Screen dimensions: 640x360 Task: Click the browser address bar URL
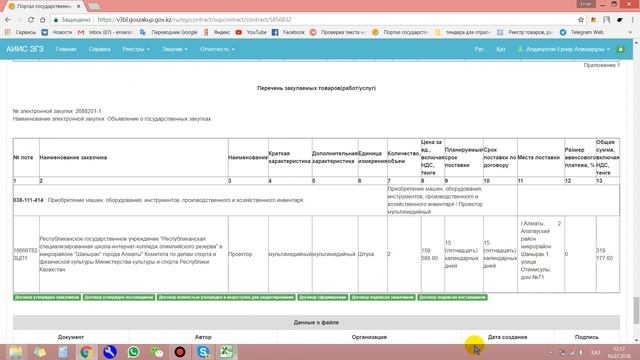point(194,20)
